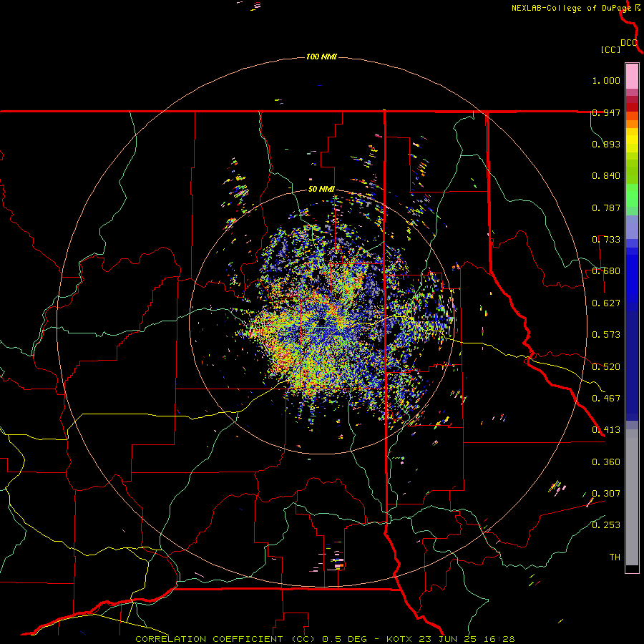
Task: Click the 0.840 scale value
Action: pos(606,176)
